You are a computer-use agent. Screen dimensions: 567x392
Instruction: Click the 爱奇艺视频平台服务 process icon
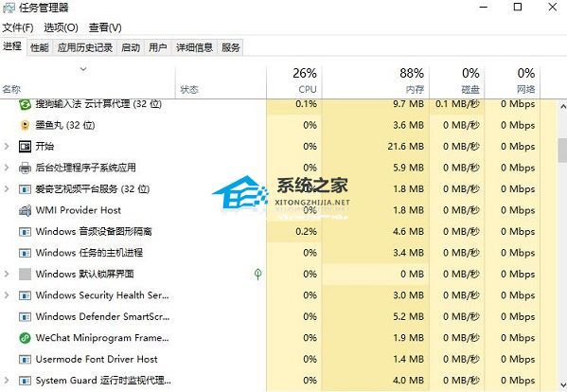(x=25, y=189)
